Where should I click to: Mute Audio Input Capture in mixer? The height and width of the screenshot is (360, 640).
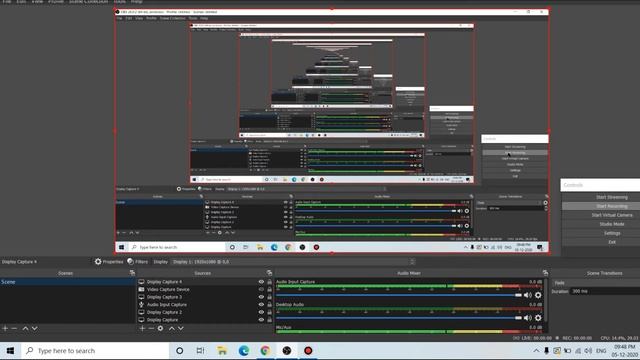pyautogui.click(x=528, y=295)
